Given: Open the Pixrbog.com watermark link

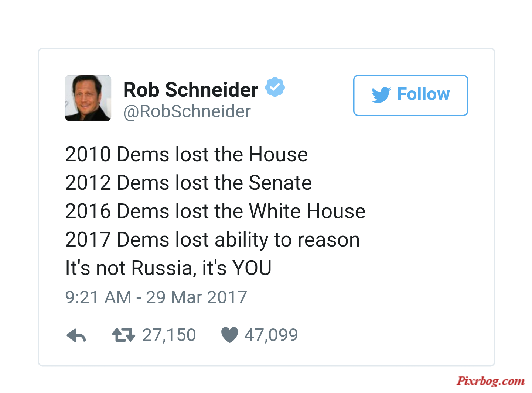Looking at the screenshot, I should pos(490,381).
